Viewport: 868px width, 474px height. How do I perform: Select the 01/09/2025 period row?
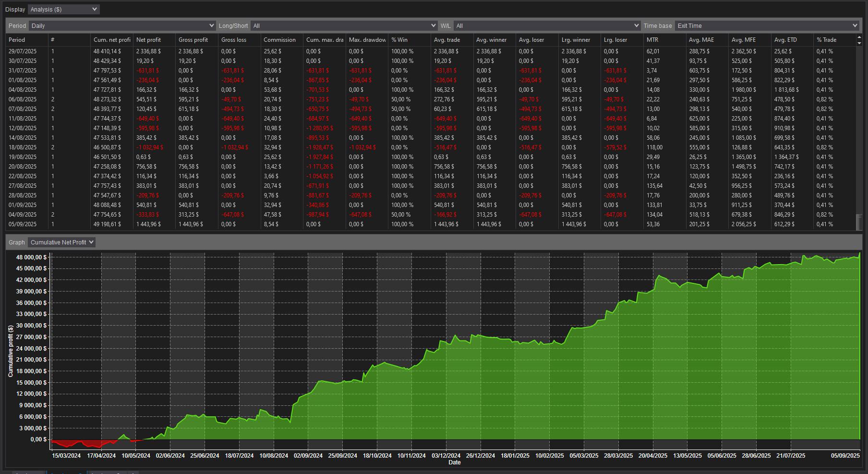point(431,205)
